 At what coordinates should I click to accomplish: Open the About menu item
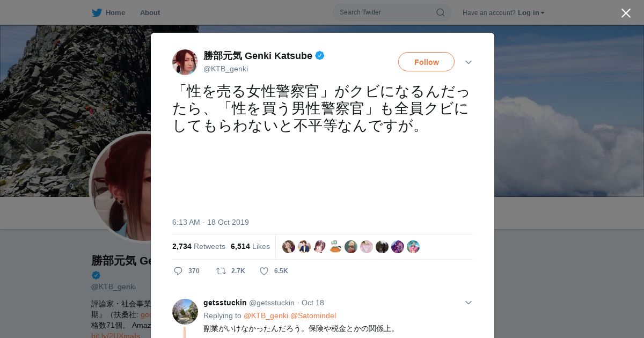coord(150,12)
